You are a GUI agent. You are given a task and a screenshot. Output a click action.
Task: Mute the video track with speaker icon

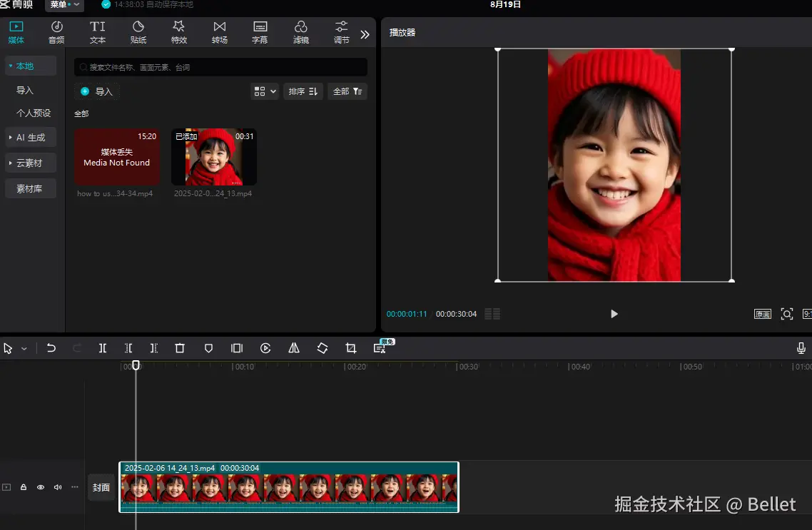pyautogui.click(x=58, y=487)
